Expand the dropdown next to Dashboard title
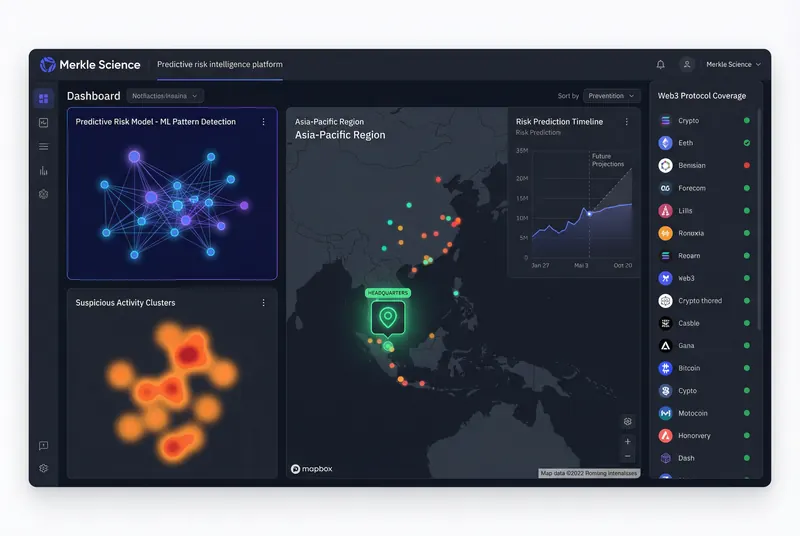 coord(165,96)
